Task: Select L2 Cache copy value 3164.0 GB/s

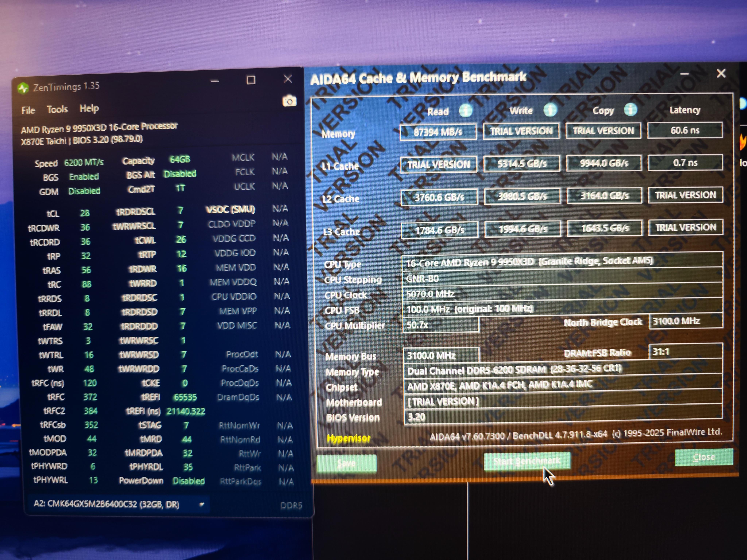Action: (x=605, y=196)
